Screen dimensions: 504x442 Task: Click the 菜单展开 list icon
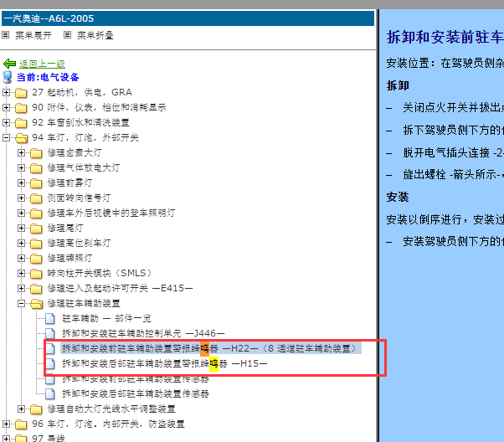6,34
